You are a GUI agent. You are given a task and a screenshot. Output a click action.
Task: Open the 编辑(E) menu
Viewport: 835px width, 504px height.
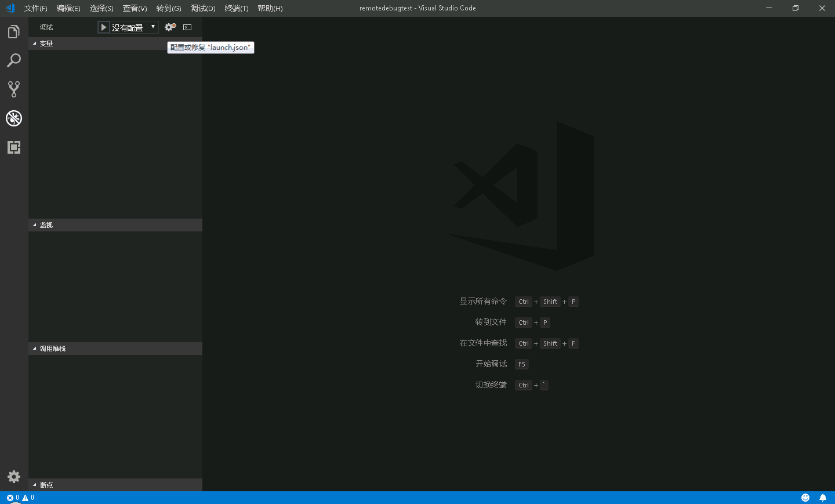coord(68,8)
